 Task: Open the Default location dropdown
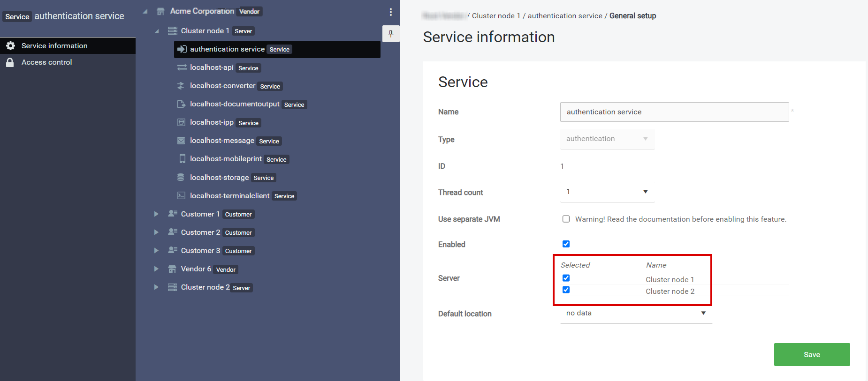pos(636,313)
